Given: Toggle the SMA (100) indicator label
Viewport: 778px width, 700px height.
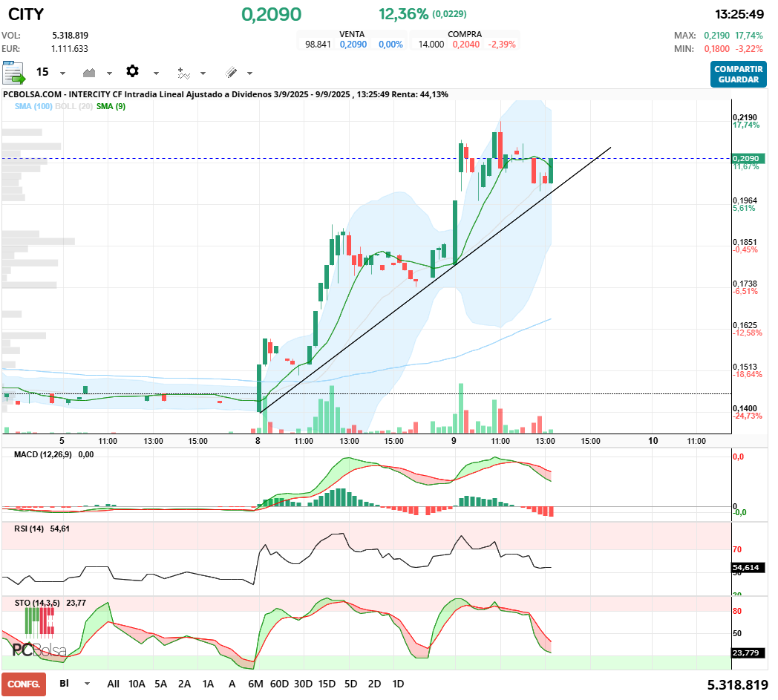Looking at the screenshot, I should coord(33,106).
